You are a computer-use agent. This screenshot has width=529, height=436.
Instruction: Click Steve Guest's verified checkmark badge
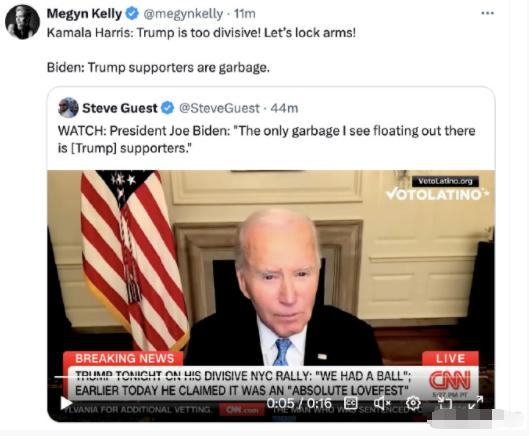(167, 108)
